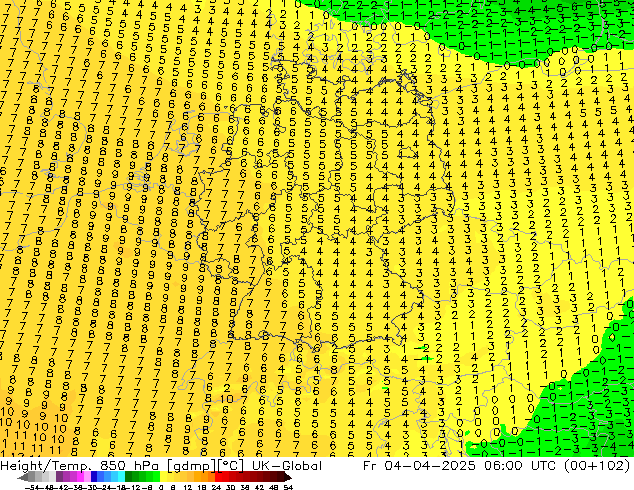This screenshot has width=634, height=490.
Task: Click the gray left arrow end of legend
Action: tap(23, 477)
